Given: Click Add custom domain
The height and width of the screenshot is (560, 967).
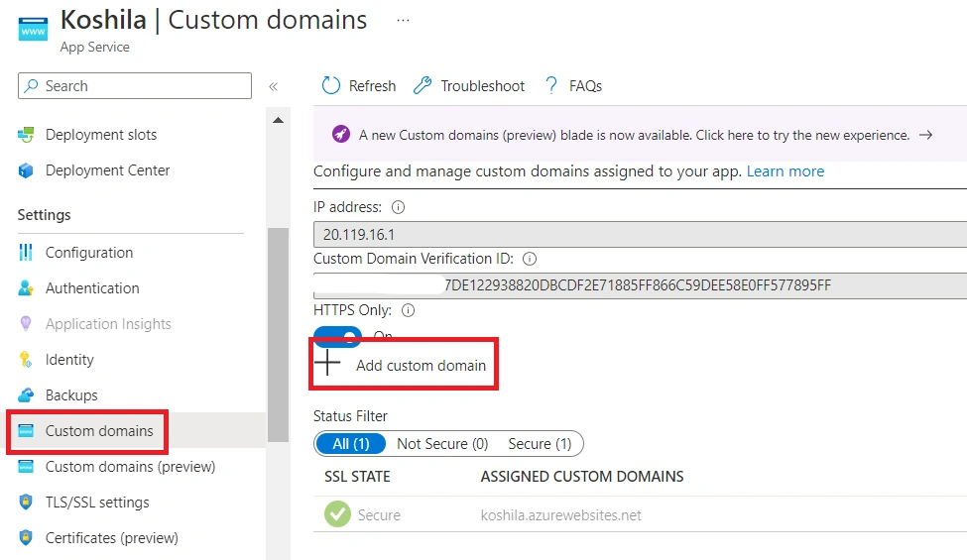Looking at the screenshot, I should click(x=421, y=366).
